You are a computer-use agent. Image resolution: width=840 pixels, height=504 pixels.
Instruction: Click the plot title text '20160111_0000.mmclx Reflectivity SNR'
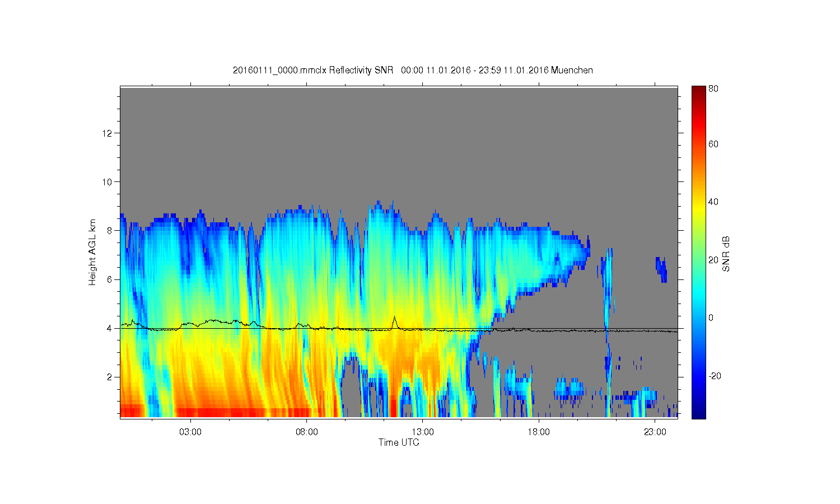(314, 70)
